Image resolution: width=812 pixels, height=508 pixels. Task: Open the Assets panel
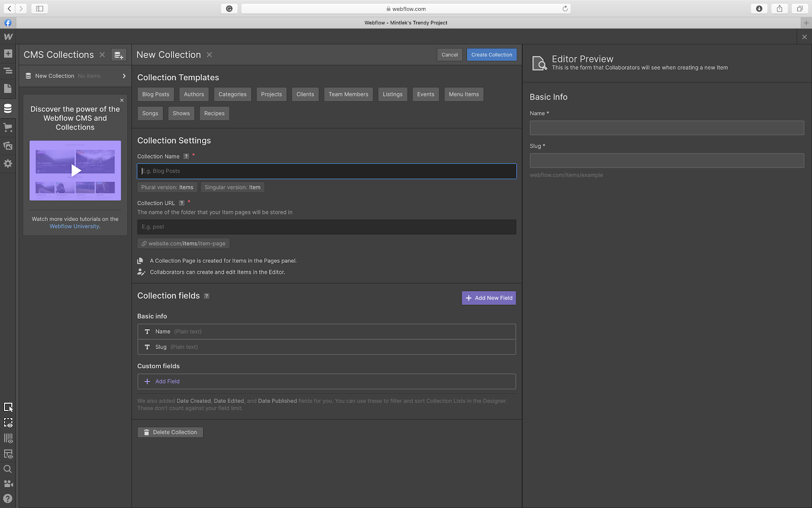coord(8,146)
